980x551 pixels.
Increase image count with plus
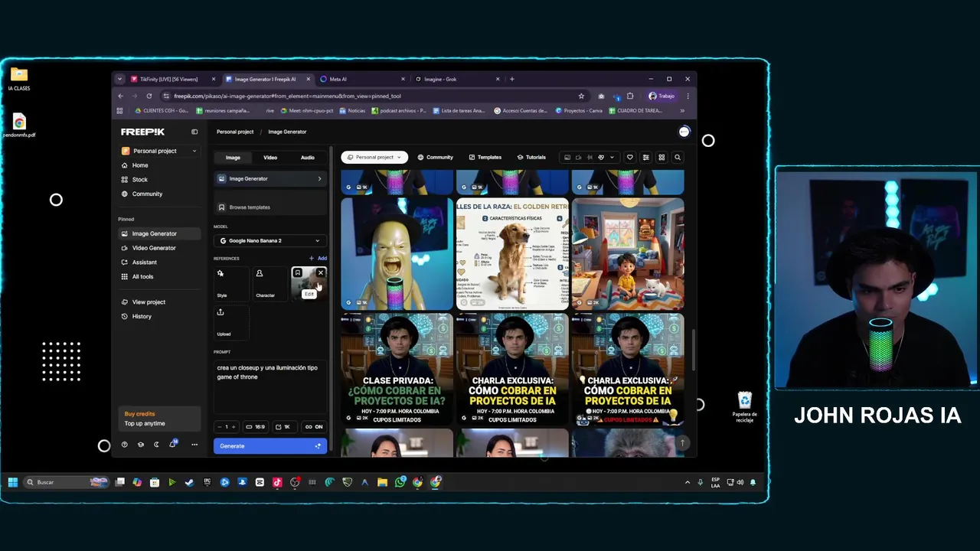pos(234,427)
